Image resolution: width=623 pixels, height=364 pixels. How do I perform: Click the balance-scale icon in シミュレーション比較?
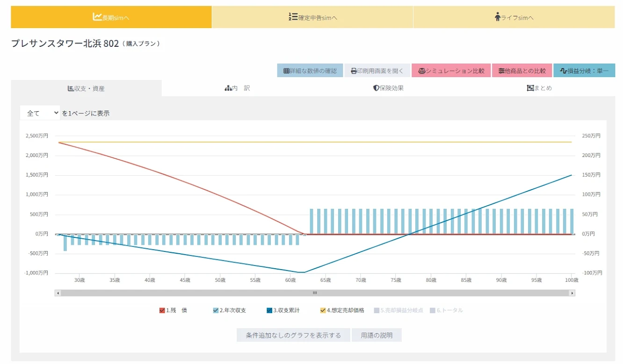point(422,71)
